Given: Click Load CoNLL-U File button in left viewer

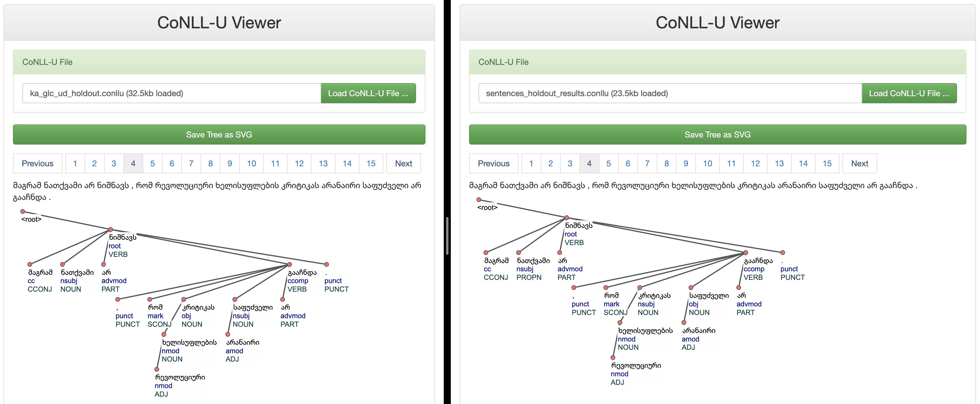Looking at the screenshot, I should (368, 93).
